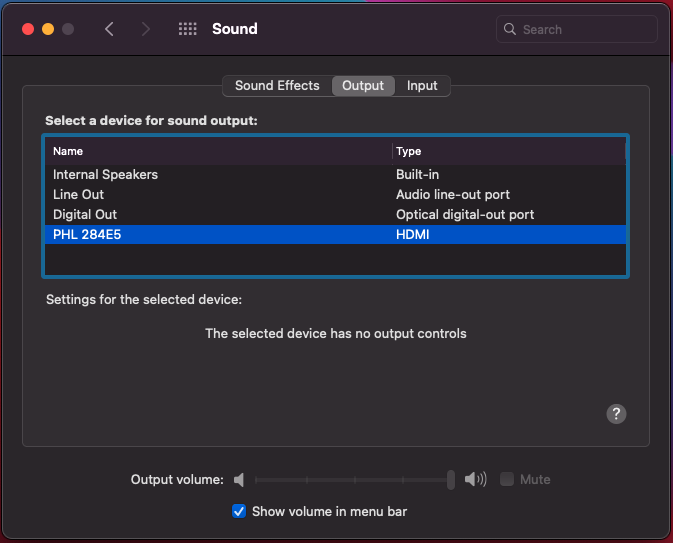
Task: Enable the Mute checkbox
Action: pos(508,480)
